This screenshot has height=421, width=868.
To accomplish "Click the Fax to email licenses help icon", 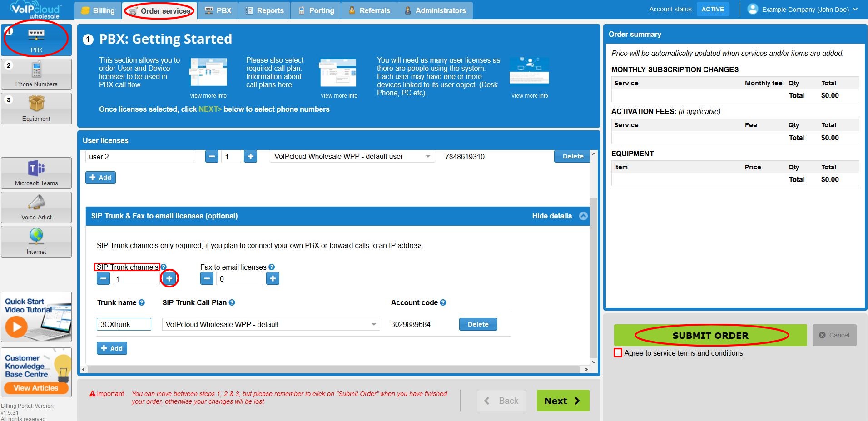I will 272,267.
